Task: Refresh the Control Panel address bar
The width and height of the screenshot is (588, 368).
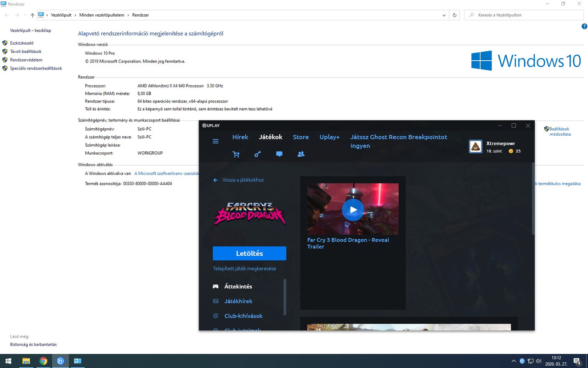Action: pos(455,15)
